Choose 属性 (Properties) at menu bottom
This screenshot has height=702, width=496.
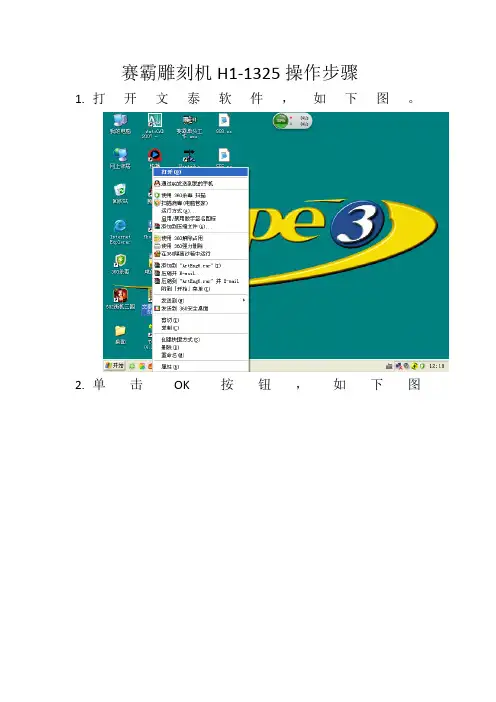pos(170,367)
